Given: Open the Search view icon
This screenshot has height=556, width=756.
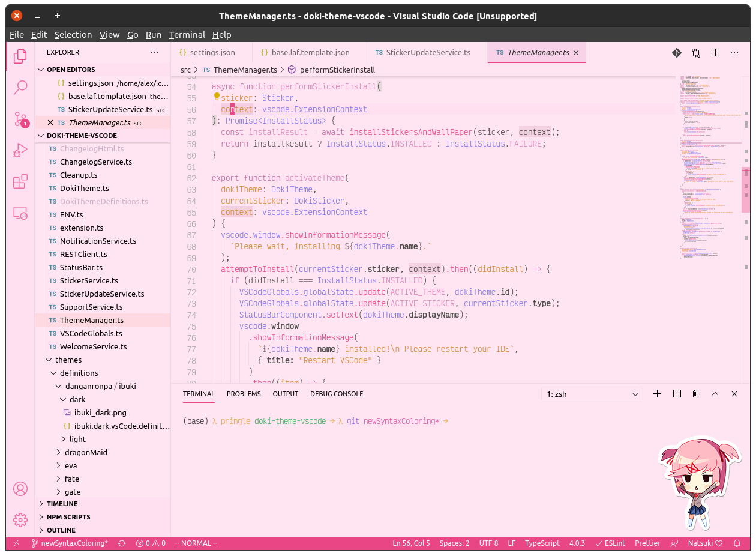Looking at the screenshot, I should [x=20, y=88].
